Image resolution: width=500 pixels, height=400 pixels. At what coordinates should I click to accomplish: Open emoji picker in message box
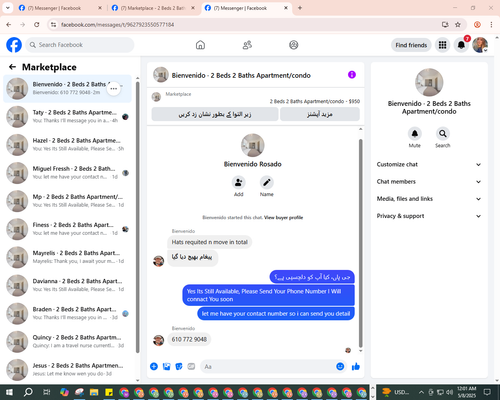[x=340, y=367]
